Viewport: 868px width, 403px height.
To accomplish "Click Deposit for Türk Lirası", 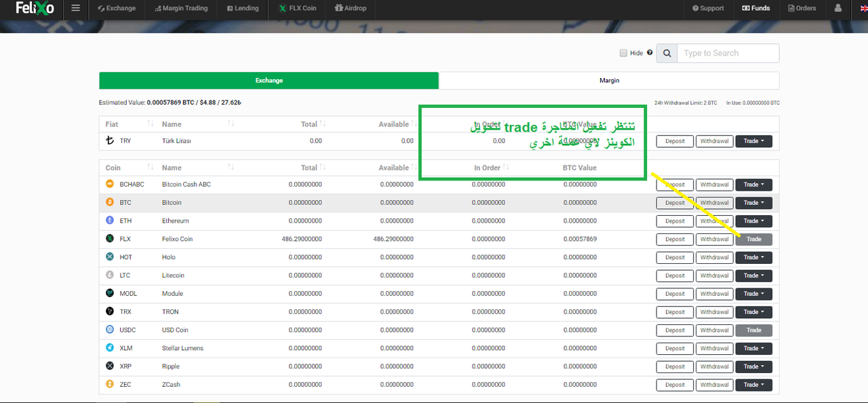I will pos(675,141).
